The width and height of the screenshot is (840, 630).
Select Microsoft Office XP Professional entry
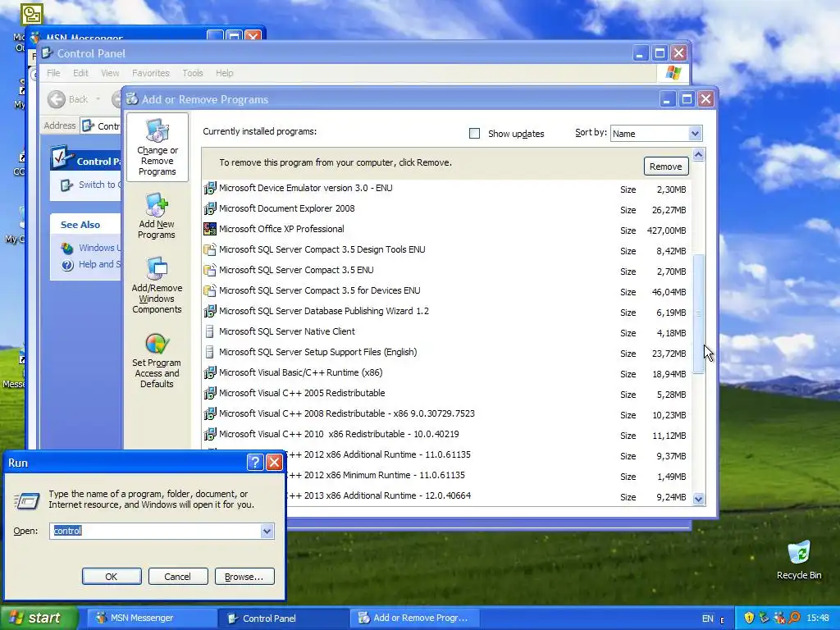tap(445, 230)
